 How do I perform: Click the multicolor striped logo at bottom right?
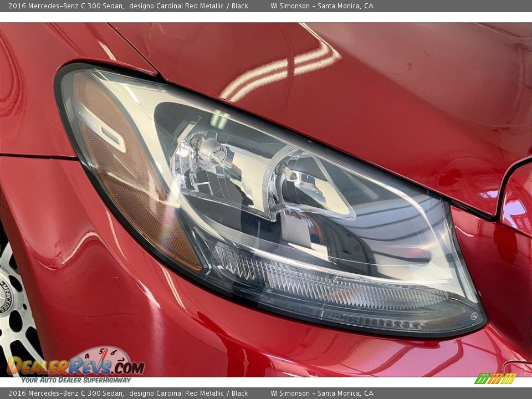[495, 379]
